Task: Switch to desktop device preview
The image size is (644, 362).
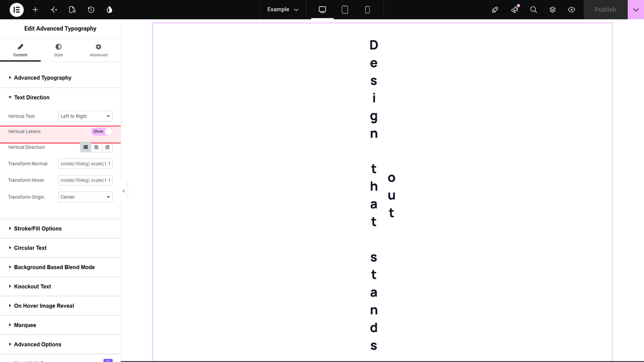Action: (323, 10)
